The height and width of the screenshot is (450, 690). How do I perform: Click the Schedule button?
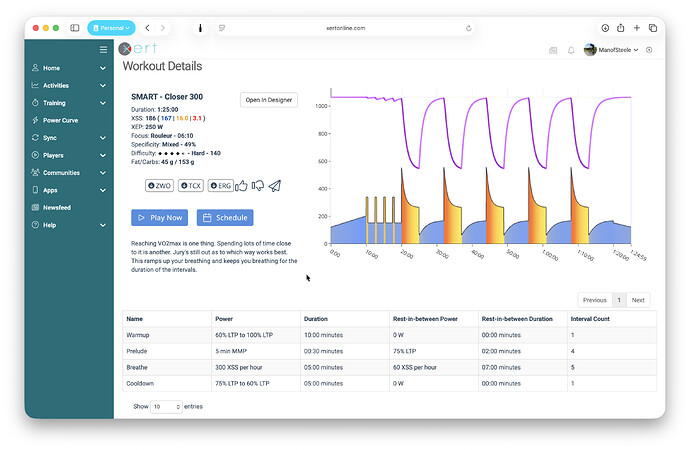[x=225, y=217]
